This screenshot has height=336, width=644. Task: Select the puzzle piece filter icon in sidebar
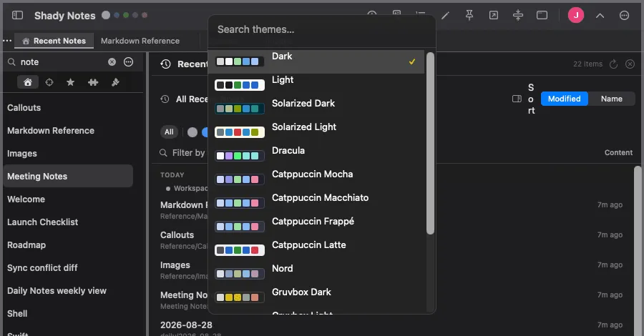coord(93,82)
